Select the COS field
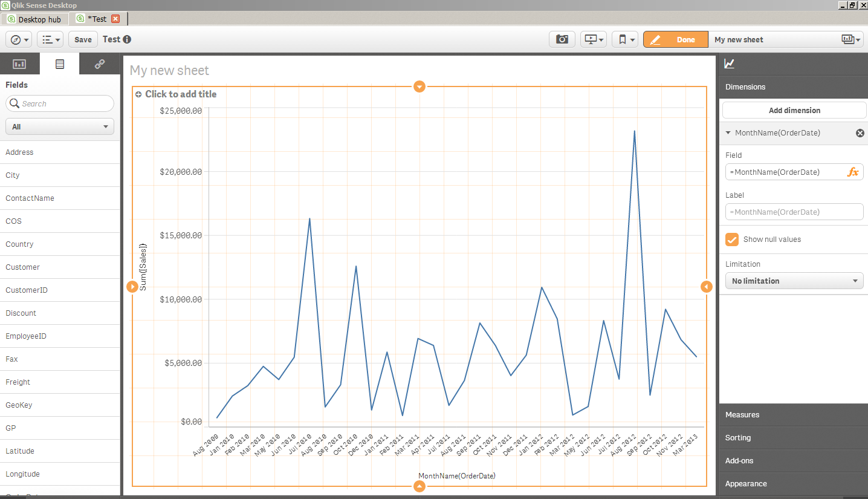 coord(60,221)
